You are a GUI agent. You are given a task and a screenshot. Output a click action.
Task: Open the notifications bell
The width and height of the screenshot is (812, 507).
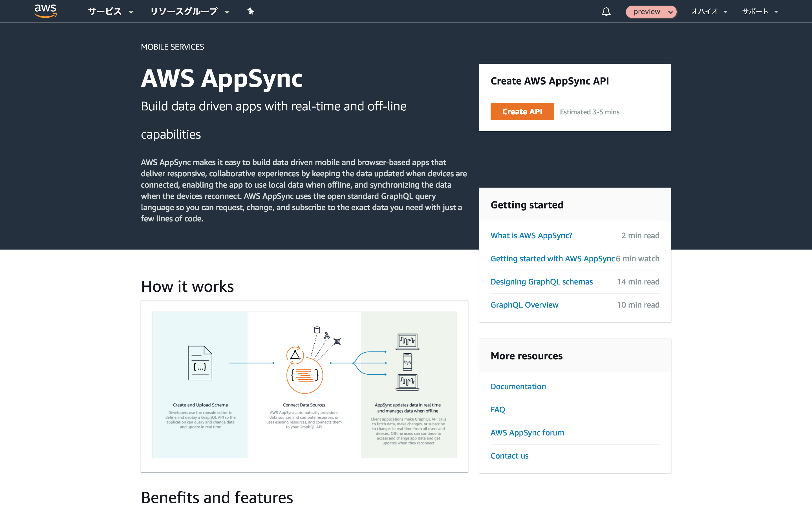[606, 11]
